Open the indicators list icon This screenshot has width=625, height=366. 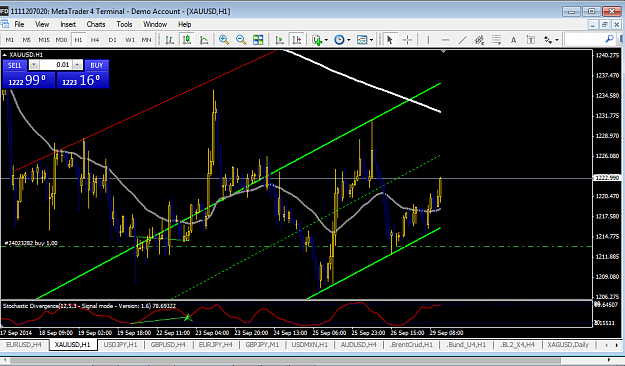[x=317, y=40]
